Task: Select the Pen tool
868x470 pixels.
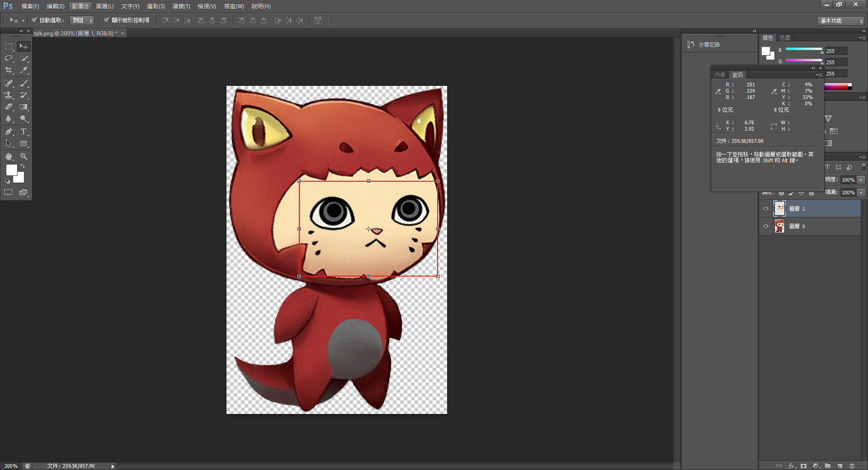Action: click(9, 132)
